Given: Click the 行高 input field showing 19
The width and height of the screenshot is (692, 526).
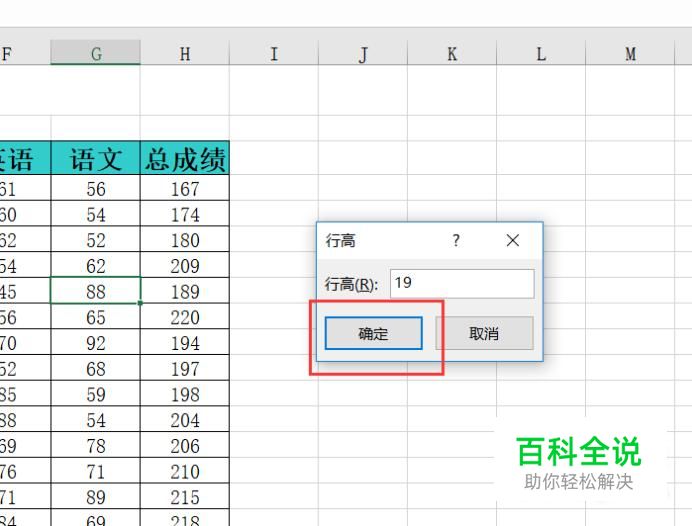Looking at the screenshot, I should tap(462, 283).
